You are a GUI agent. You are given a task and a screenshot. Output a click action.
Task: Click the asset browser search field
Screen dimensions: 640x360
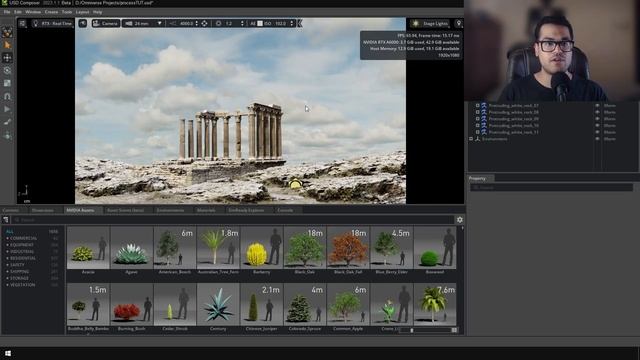coord(233,220)
